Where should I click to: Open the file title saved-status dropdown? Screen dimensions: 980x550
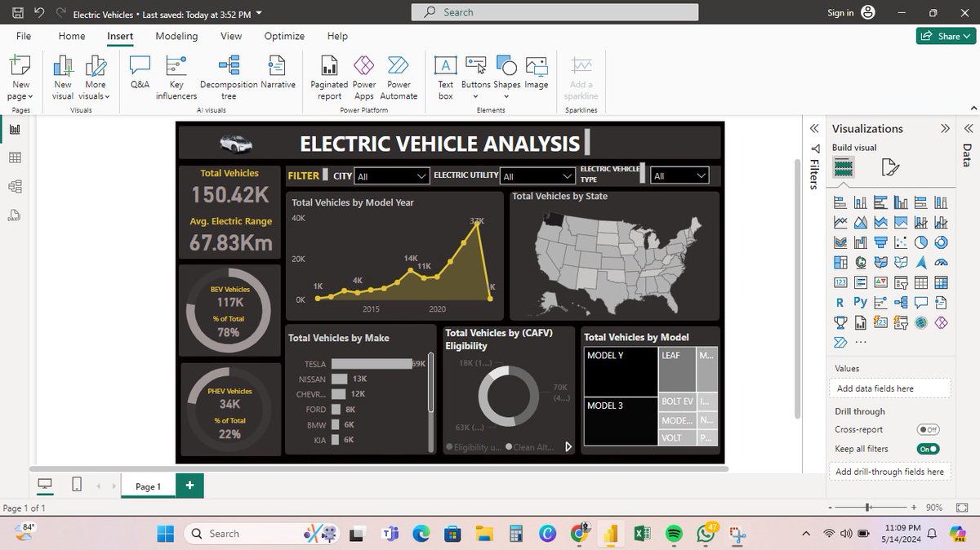click(259, 14)
